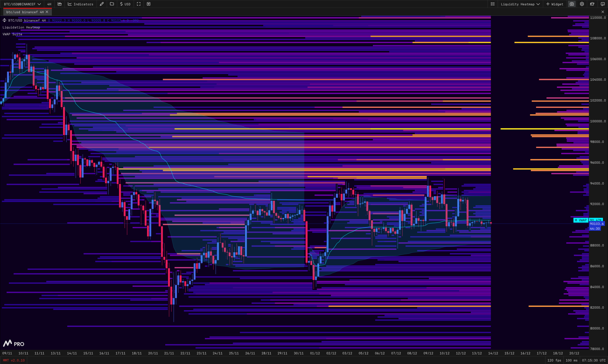Toggle the 4H timeframe selector
Viewport: 608px width, 364px height.
click(x=49, y=4)
